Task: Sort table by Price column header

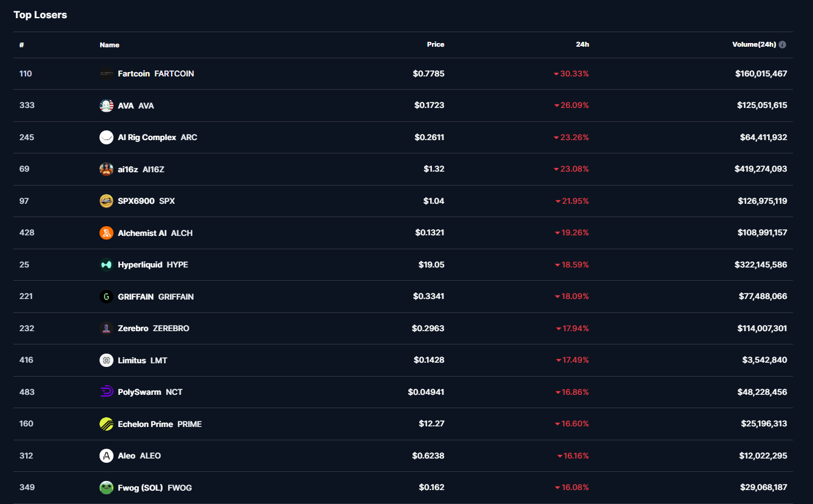Action: click(435, 44)
